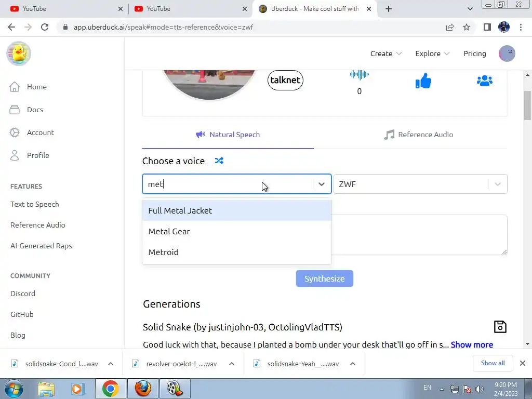Open the Movie Maker taskbar icon
Viewport: 532px width, 399px height.
tap(175, 389)
